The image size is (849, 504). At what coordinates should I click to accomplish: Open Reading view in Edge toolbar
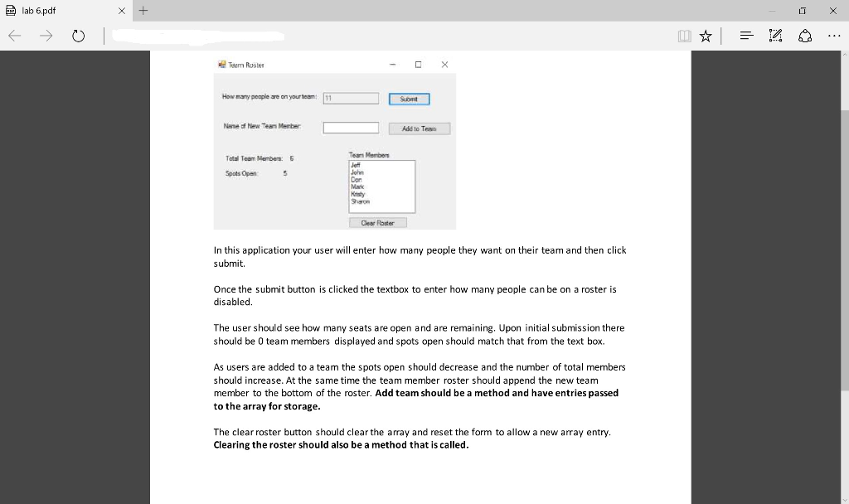(x=683, y=36)
